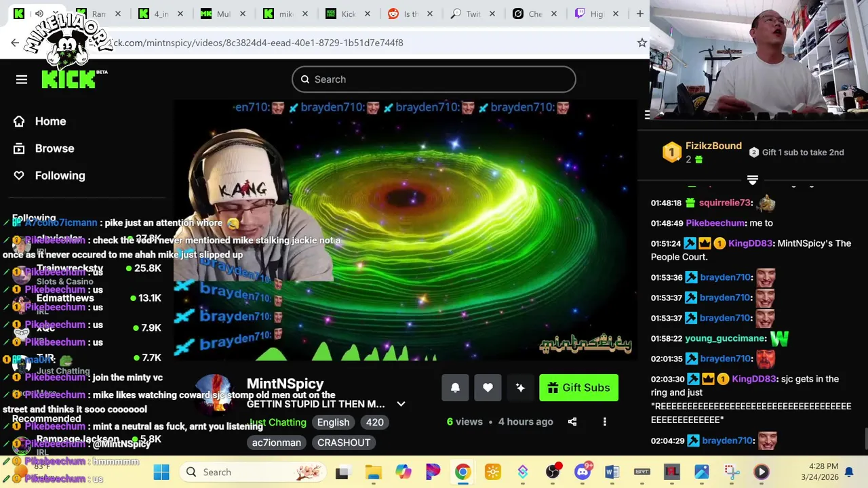
Task: Open Snipping Tool from the taskbar
Action: pyautogui.click(x=731, y=472)
